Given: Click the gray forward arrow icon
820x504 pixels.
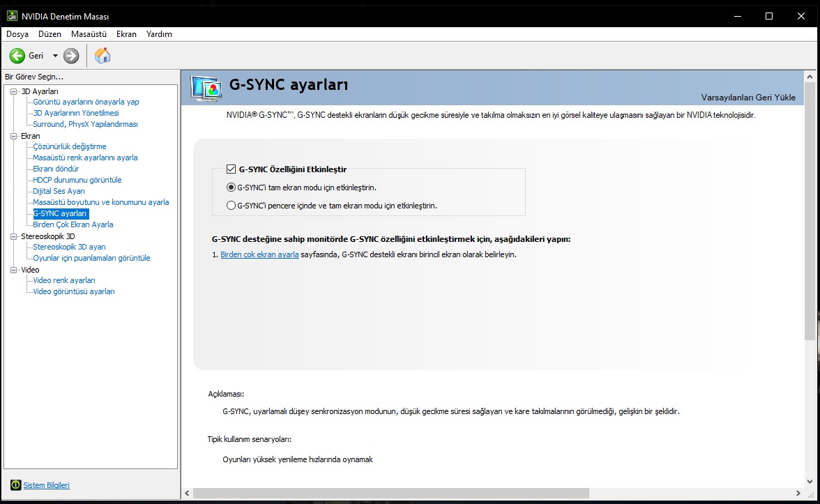Looking at the screenshot, I should click(x=71, y=56).
